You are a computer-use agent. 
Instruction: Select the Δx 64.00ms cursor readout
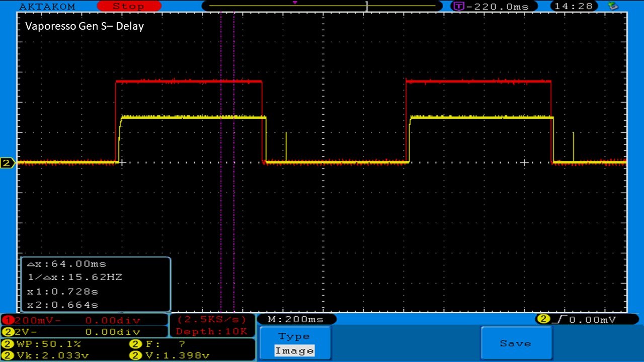point(66,264)
